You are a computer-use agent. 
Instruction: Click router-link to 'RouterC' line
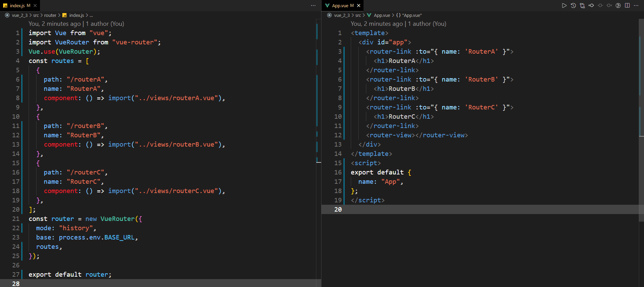(x=440, y=107)
